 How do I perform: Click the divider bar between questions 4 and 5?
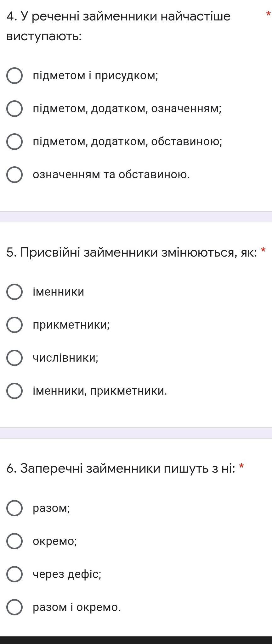click(x=136, y=217)
